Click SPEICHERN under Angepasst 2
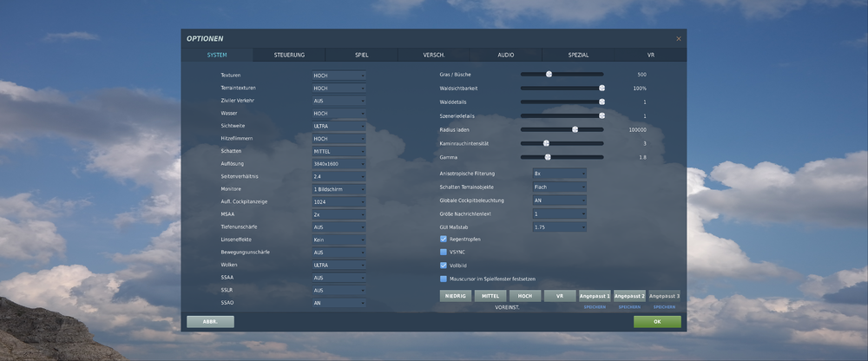Image resolution: width=868 pixels, height=361 pixels. 629,306
